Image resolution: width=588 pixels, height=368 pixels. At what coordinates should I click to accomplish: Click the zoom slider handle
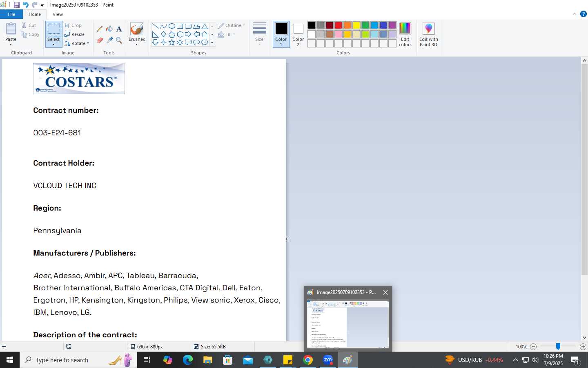[x=558, y=346]
